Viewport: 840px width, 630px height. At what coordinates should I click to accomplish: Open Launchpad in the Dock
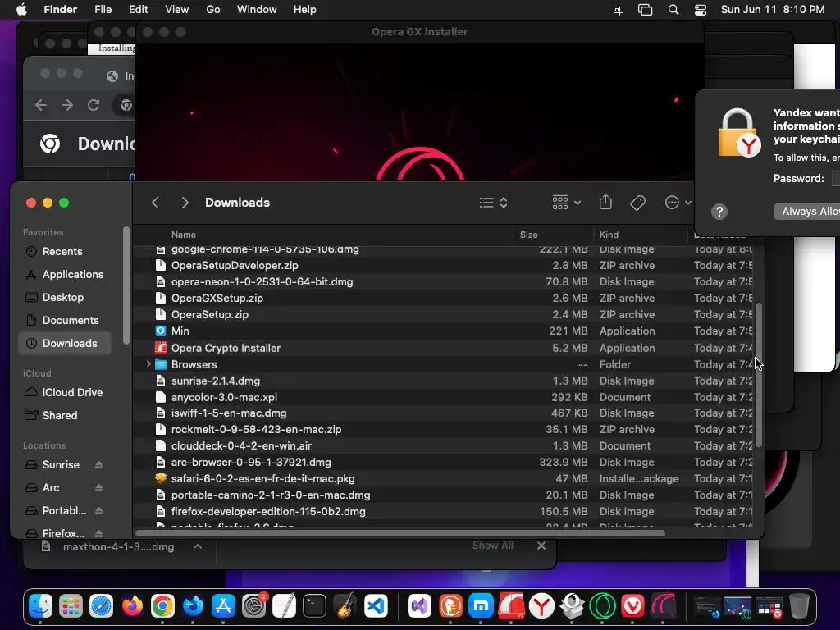[x=71, y=606]
